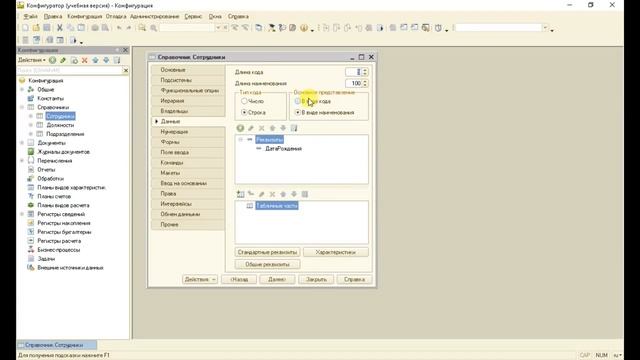Click Move Up arrow above Табличные части list
Screen dimensions: 640x360
click(x=283, y=194)
